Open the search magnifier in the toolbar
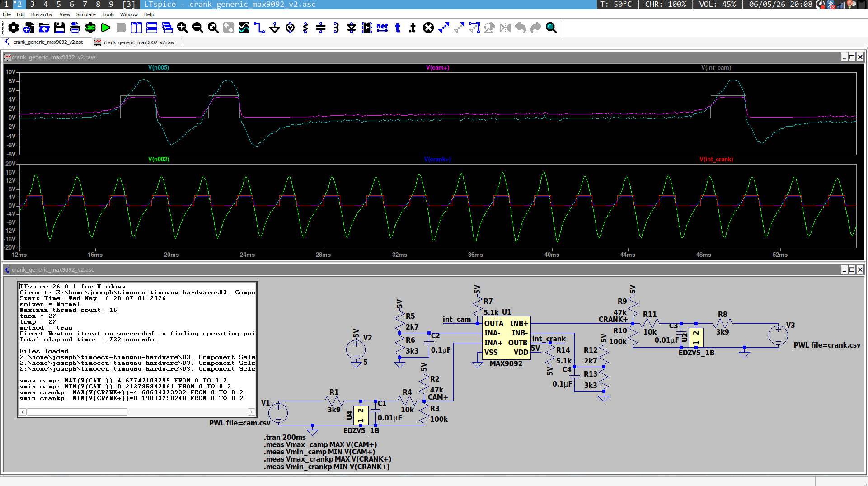This screenshot has height=486, width=868. coord(551,28)
